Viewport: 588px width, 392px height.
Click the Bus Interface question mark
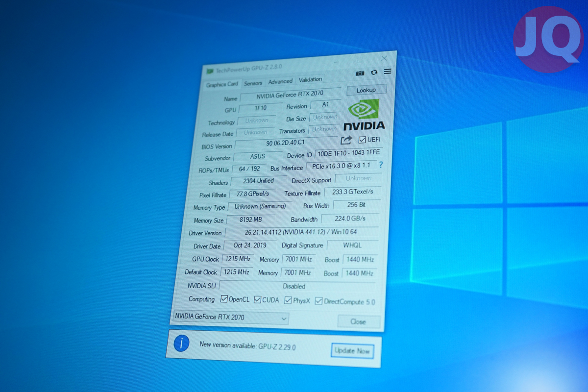coord(381,165)
